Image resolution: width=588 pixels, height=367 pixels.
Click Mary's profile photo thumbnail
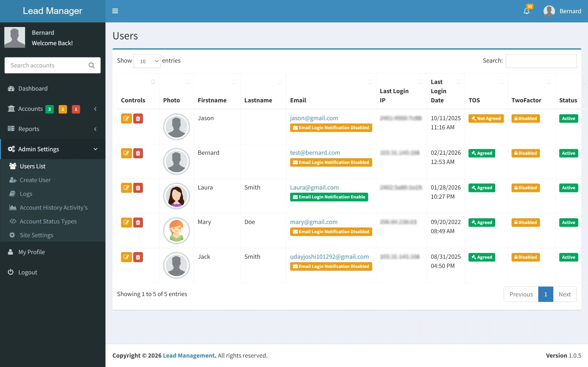[x=176, y=231]
